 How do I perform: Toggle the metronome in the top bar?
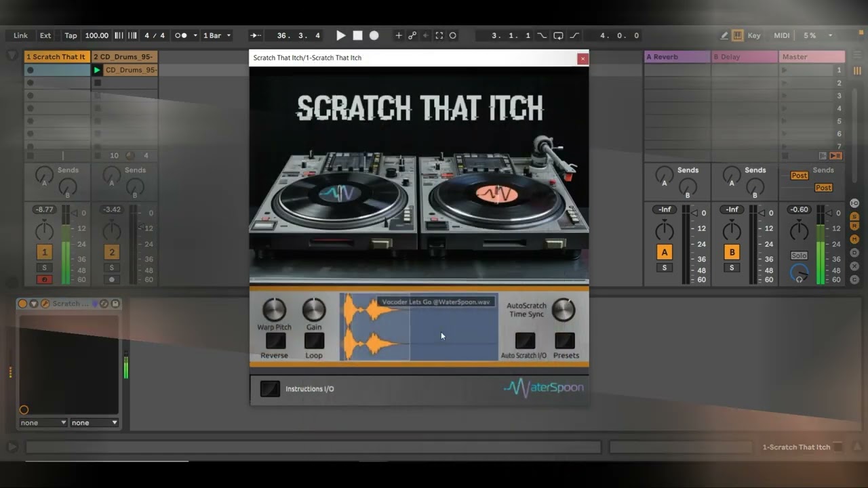pos(181,35)
